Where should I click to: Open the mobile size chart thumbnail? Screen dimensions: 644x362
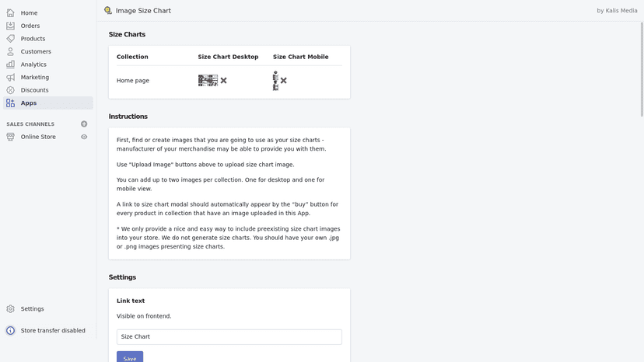pyautogui.click(x=275, y=81)
